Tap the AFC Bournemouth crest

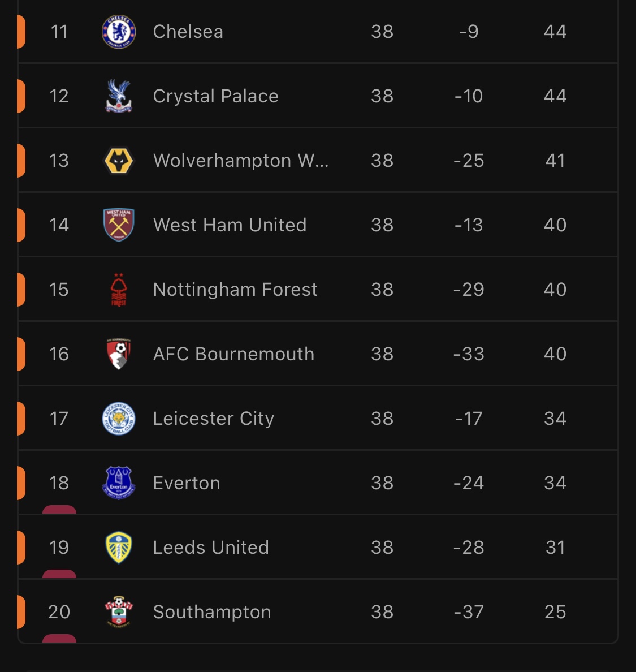click(x=119, y=354)
